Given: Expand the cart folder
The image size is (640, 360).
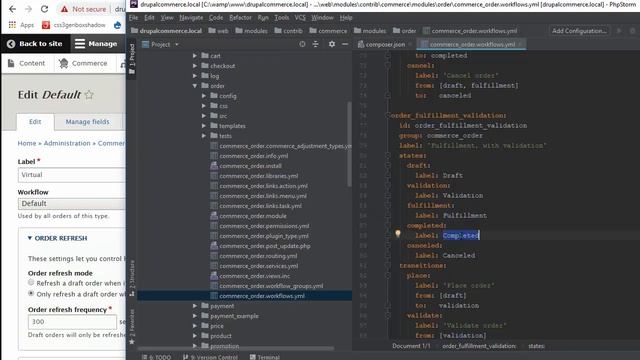Looking at the screenshot, I should (x=195, y=56).
